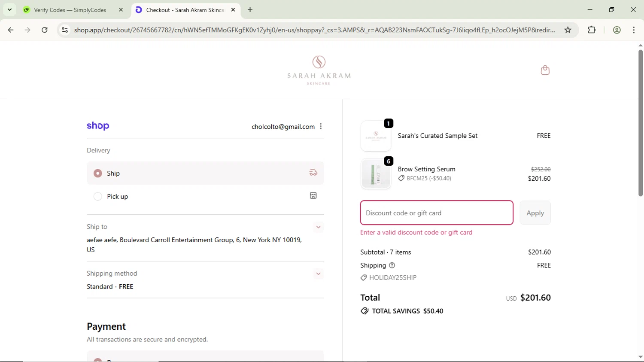644x362 pixels.
Task: Click the browser address bar URL
Action: (x=314, y=30)
